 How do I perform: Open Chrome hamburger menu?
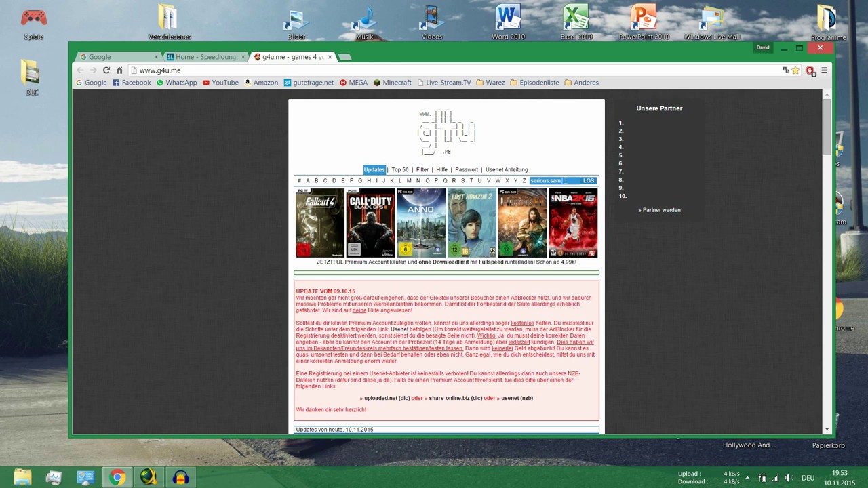coord(824,70)
